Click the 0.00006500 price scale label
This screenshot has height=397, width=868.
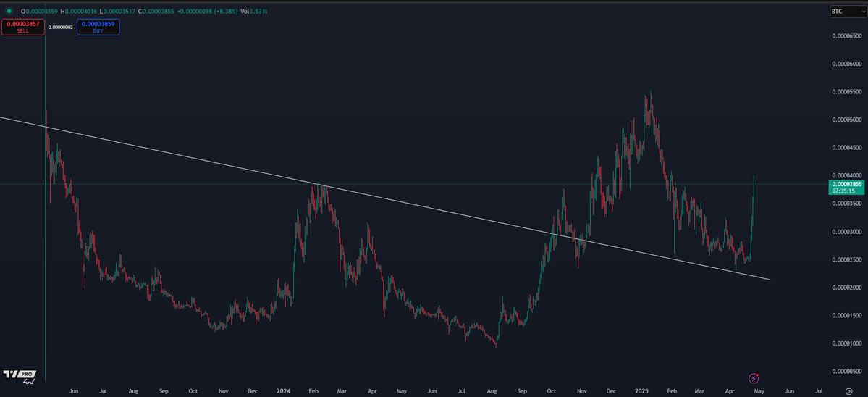click(x=846, y=35)
